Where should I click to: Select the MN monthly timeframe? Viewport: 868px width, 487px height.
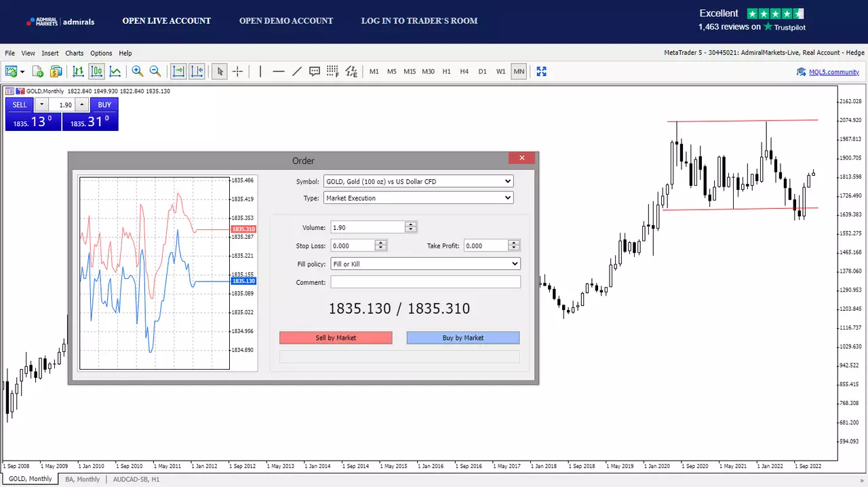[519, 71]
